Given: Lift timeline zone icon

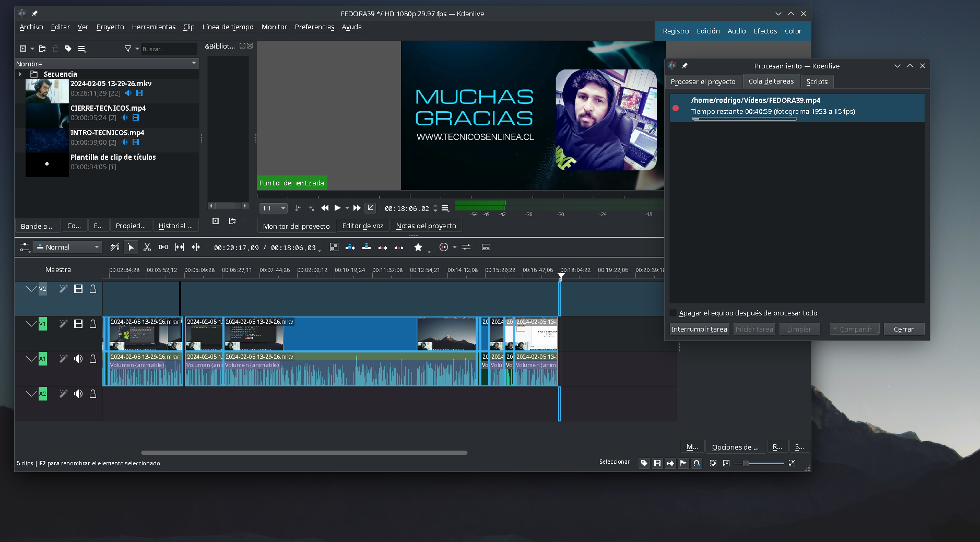Looking at the screenshot, I should coord(399,247).
